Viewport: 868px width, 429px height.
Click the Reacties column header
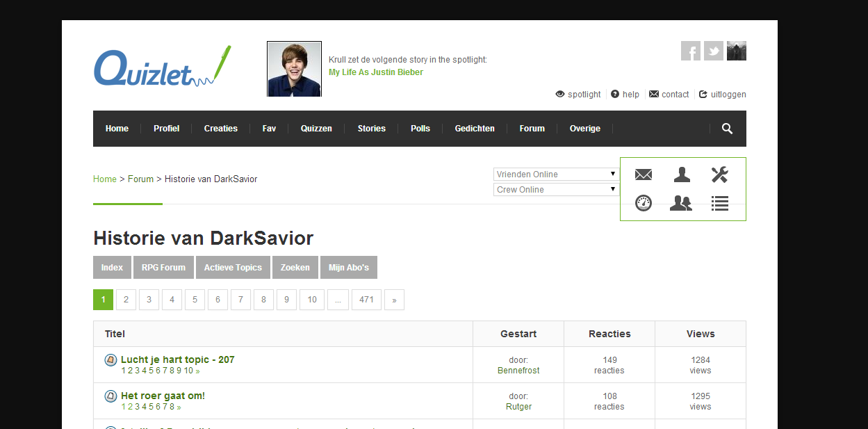(x=609, y=334)
